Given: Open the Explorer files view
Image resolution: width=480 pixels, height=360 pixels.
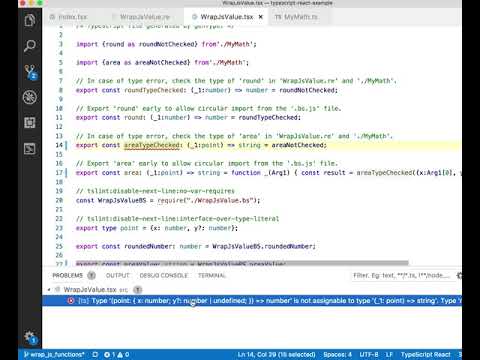Looking at the screenshot, I should (x=30, y=20).
